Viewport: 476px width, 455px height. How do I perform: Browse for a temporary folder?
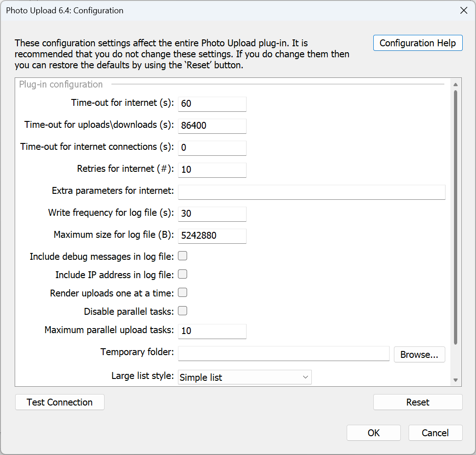[x=419, y=355]
